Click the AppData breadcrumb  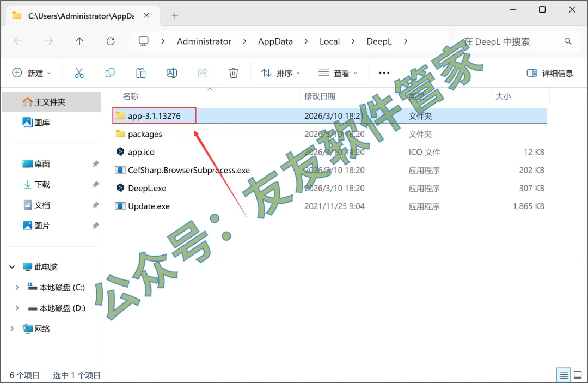tap(275, 41)
